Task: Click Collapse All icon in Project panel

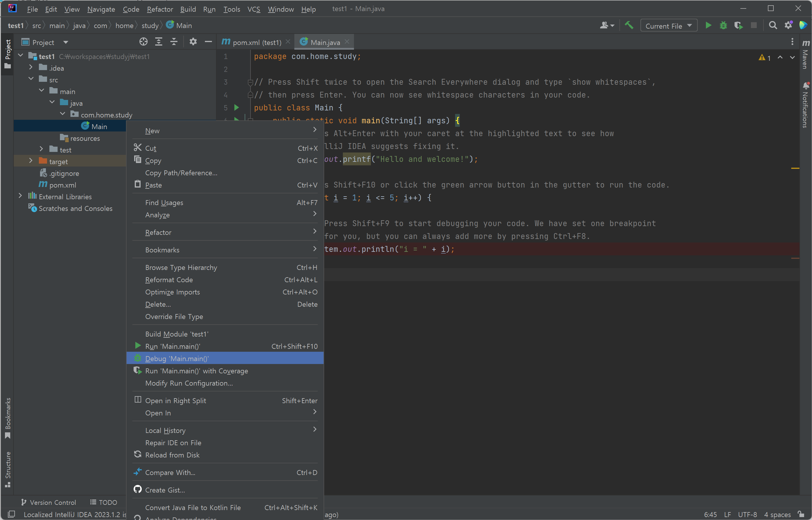Action: tap(174, 42)
